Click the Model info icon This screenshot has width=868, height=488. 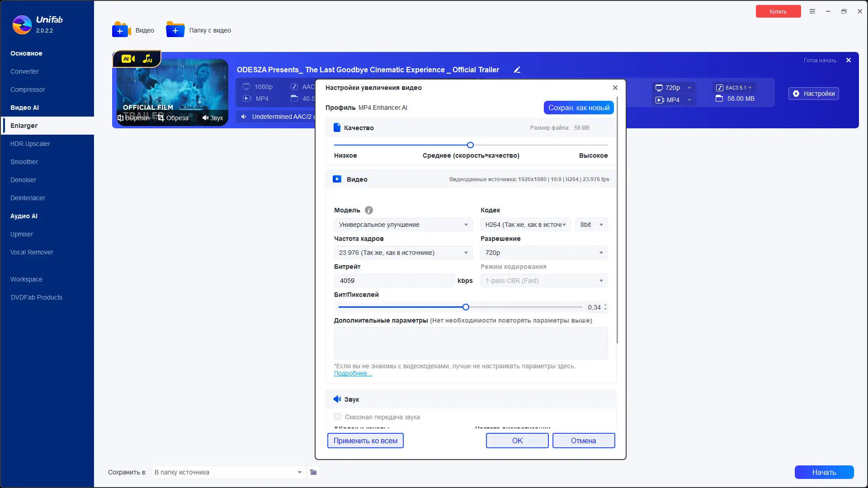tap(369, 210)
